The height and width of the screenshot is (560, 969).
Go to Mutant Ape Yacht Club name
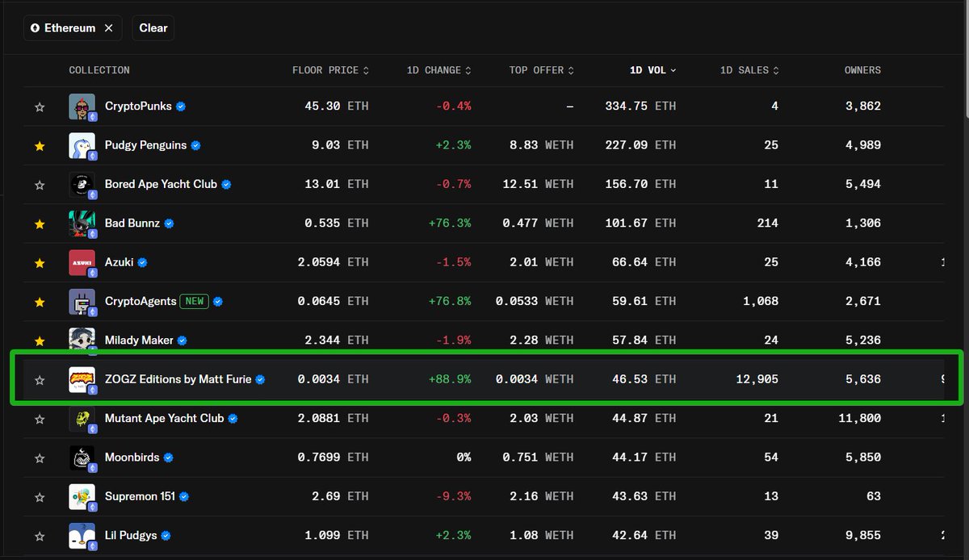click(x=164, y=418)
